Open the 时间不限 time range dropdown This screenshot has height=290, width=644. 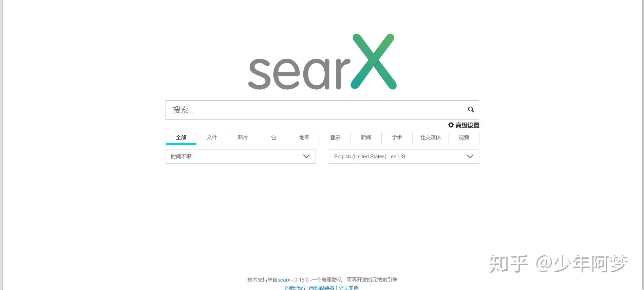(x=241, y=157)
